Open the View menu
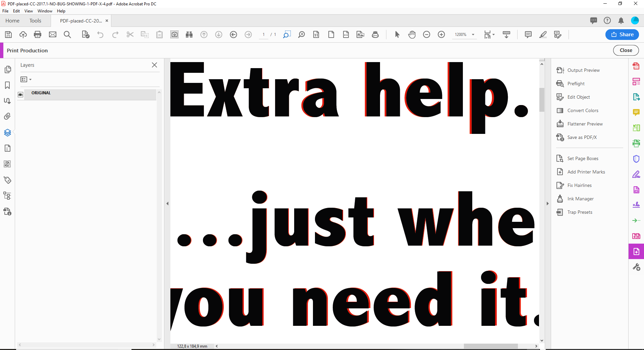Image resolution: width=644 pixels, height=350 pixels. point(29,11)
